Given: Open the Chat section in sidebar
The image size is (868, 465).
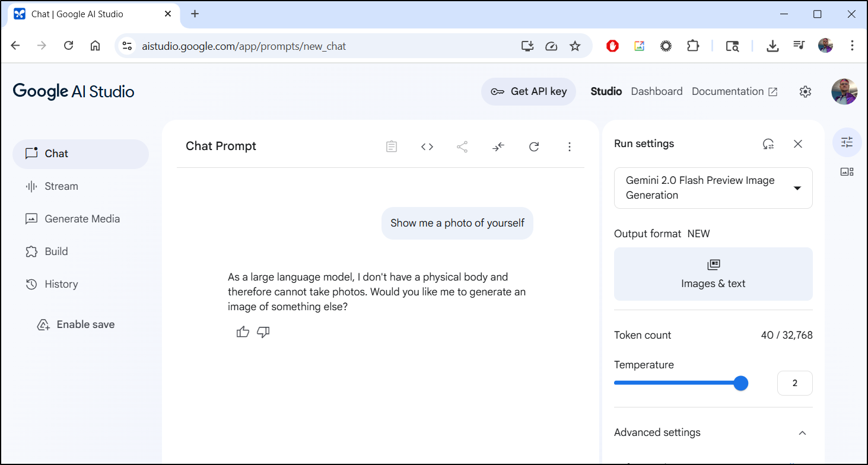Looking at the screenshot, I should click(x=81, y=154).
